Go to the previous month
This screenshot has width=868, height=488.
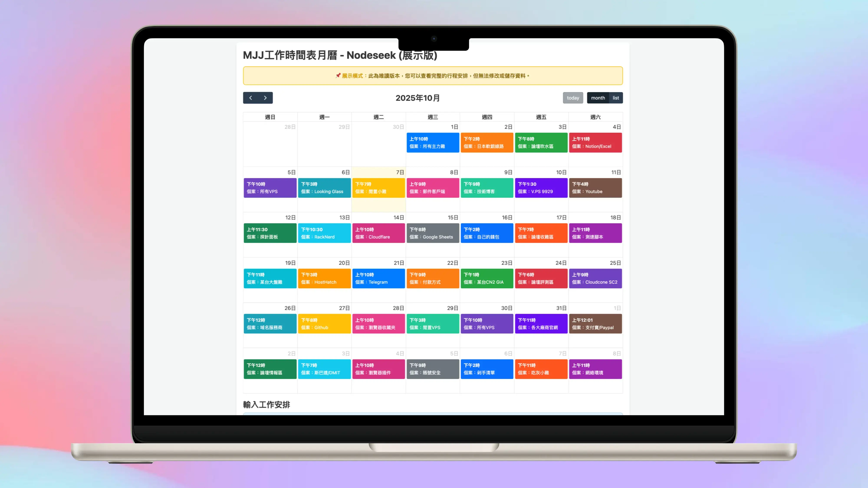point(251,98)
